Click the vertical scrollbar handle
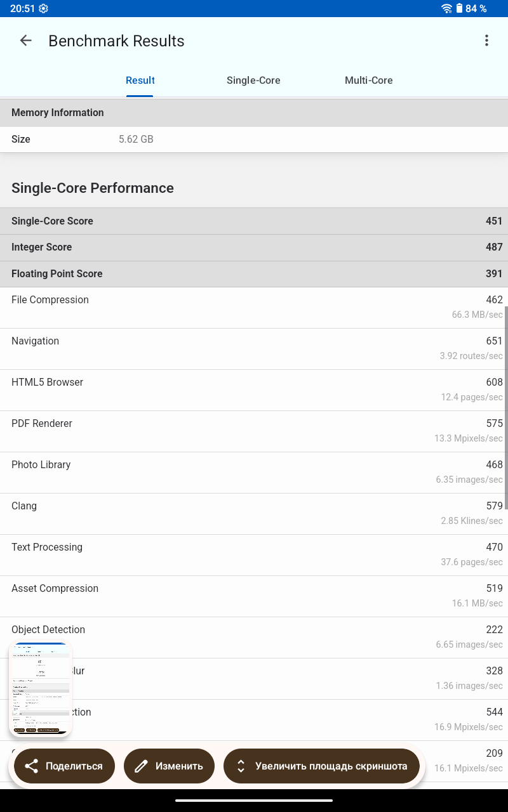This screenshot has width=508, height=812. [505, 406]
